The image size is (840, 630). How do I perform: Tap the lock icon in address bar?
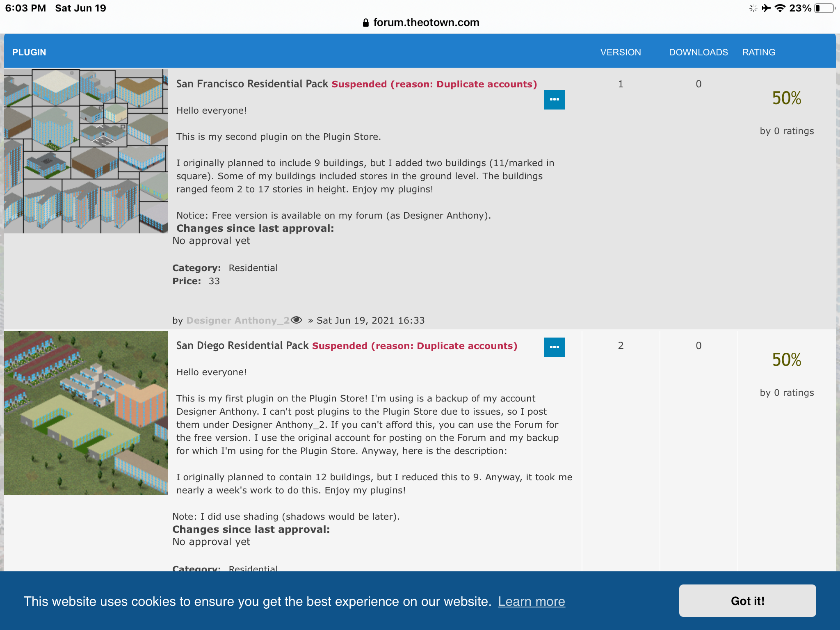click(366, 23)
